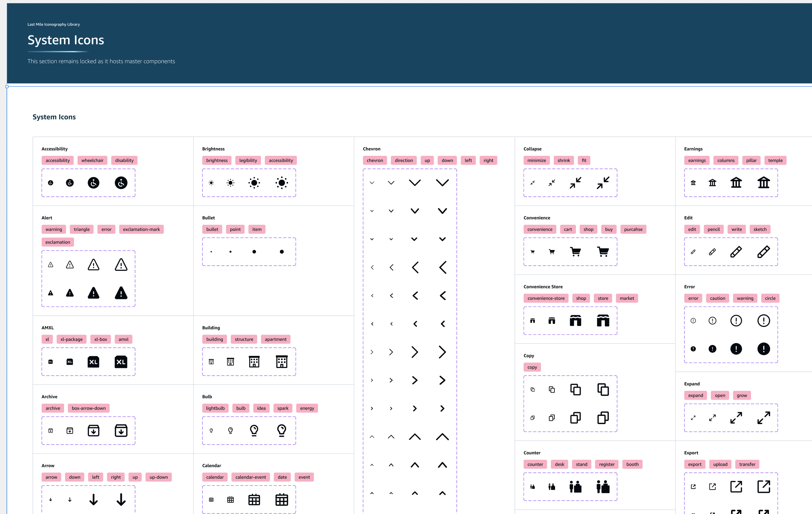
Task: Click the largest edit pencil icon
Action: click(763, 252)
